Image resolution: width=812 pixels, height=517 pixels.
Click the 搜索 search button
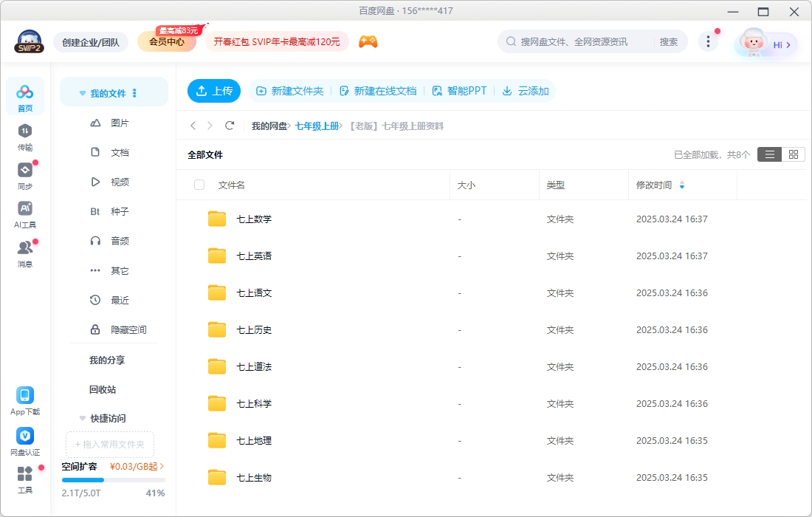669,41
